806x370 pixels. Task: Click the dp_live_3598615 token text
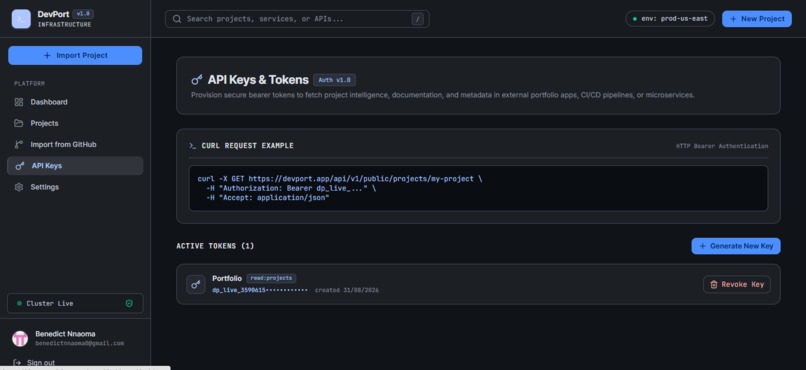[x=260, y=290]
